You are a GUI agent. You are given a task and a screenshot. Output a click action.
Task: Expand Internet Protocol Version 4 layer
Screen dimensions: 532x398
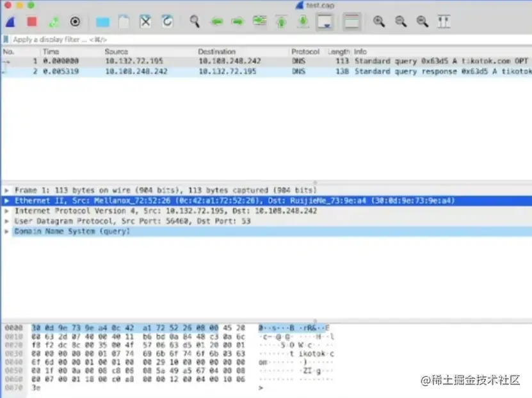(6, 211)
